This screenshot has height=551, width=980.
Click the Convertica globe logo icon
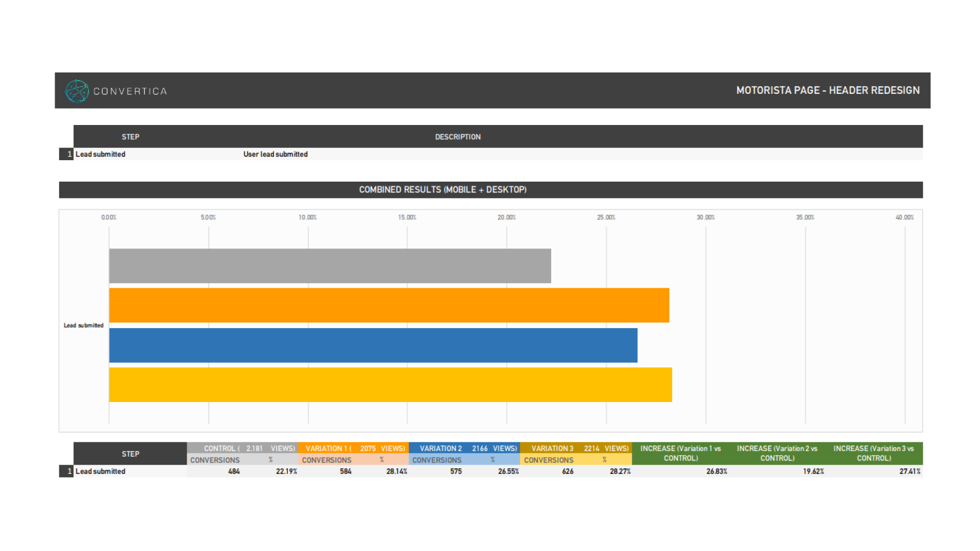pyautogui.click(x=77, y=91)
